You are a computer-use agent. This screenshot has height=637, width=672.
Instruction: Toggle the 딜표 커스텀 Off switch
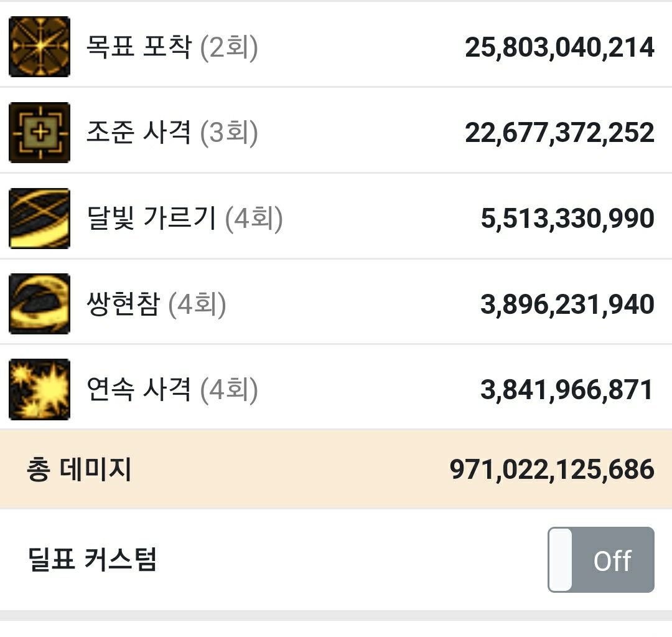(600, 560)
